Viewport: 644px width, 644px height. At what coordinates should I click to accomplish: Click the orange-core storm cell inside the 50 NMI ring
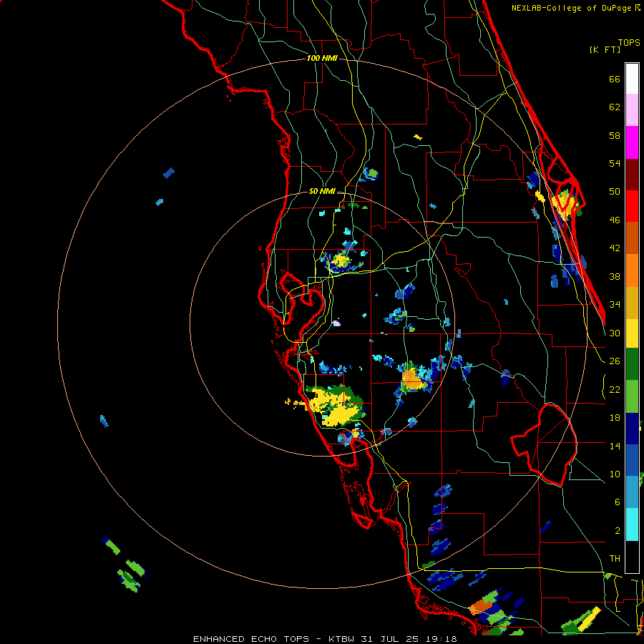tap(411, 379)
